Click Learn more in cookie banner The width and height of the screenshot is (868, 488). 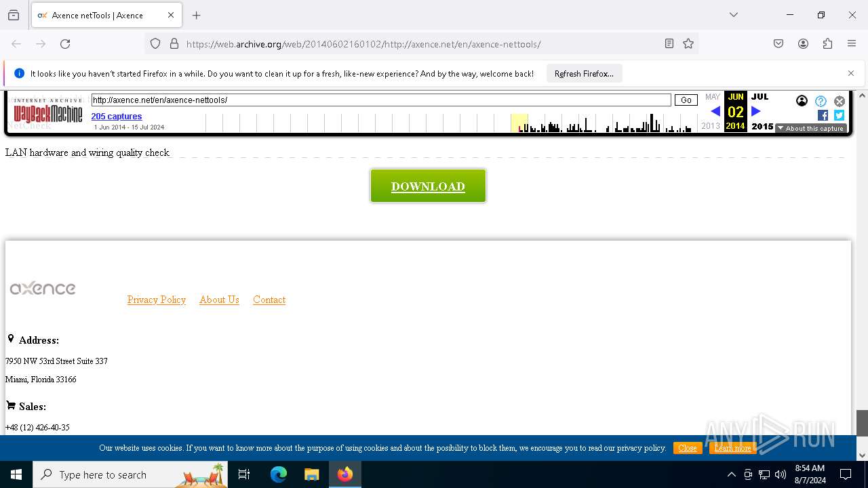click(732, 448)
